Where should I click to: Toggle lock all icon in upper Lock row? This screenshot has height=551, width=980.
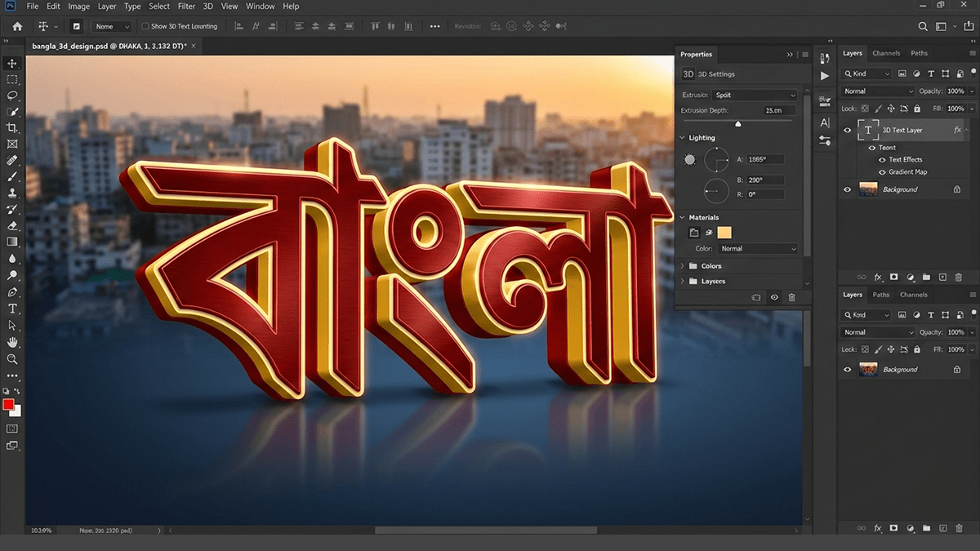pos(917,109)
